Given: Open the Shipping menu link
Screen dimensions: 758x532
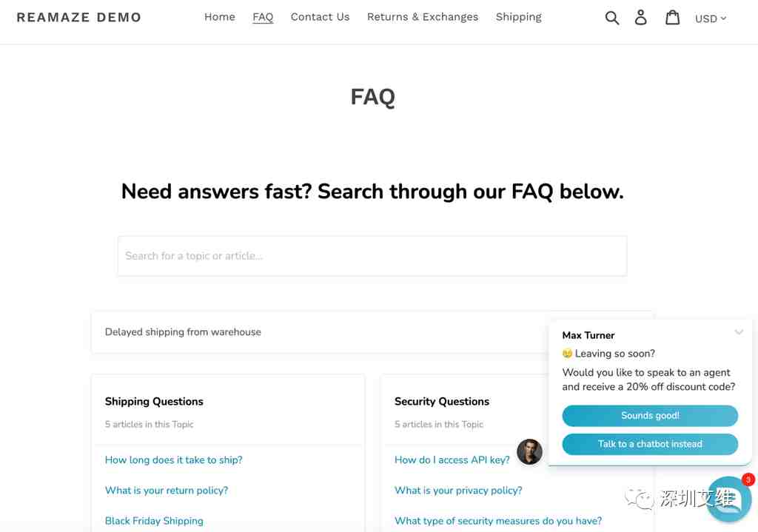Looking at the screenshot, I should coord(519,17).
